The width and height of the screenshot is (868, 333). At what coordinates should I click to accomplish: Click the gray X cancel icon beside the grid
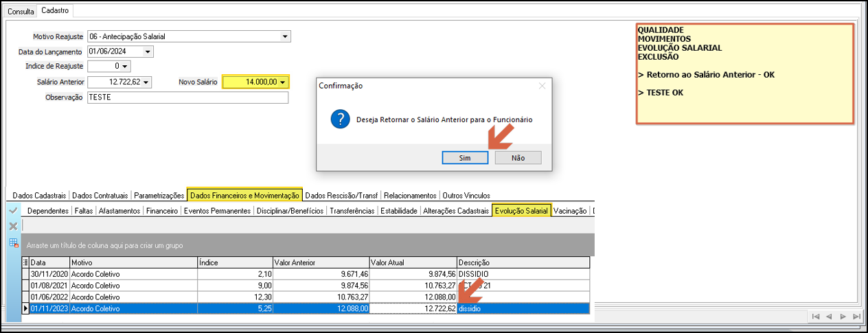(13, 226)
